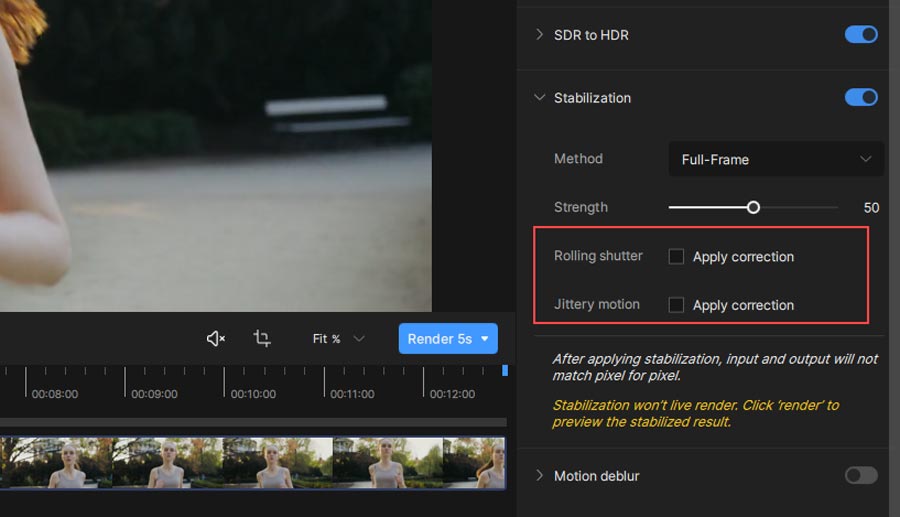Click the yellow Stabilization won't live render note
900x517 pixels.
[696, 413]
